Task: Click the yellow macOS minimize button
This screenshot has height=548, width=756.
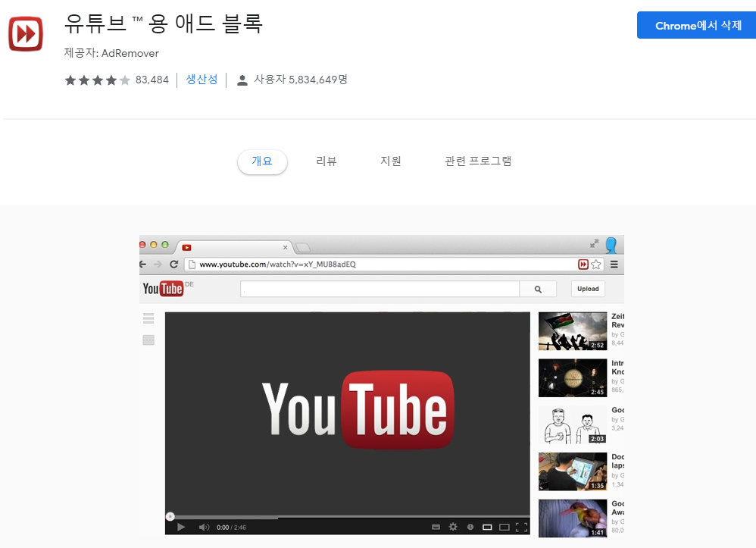Action: click(x=154, y=245)
